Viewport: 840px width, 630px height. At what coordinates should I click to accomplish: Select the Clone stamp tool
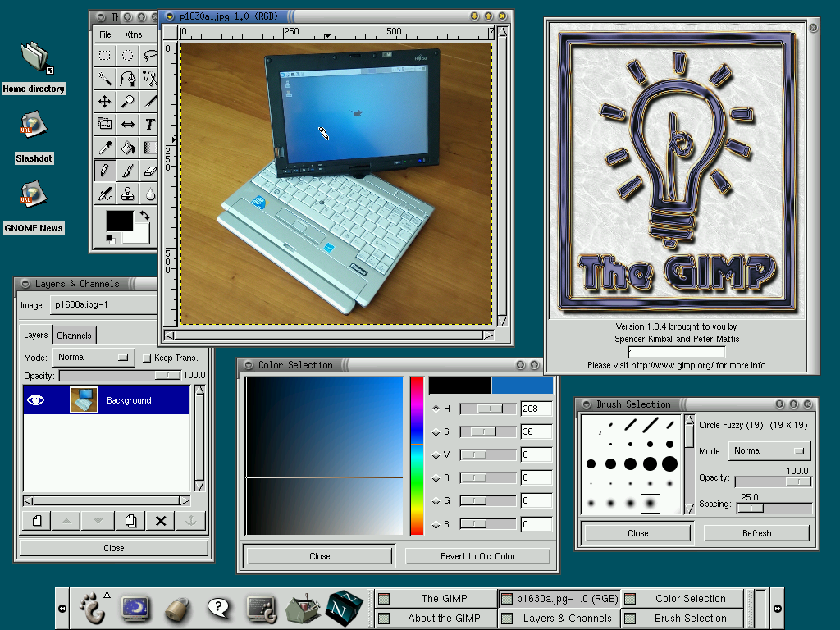[x=126, y=193]
